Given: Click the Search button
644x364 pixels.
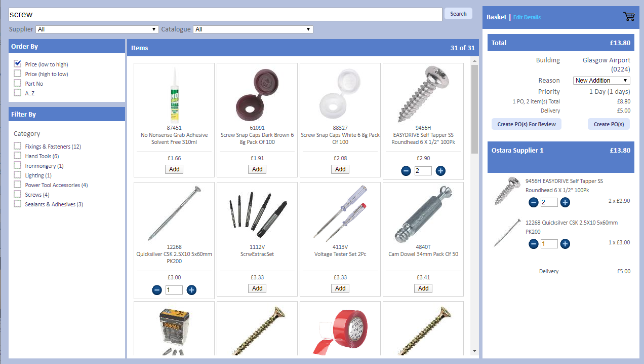Looking at the screenshot, I should [x=458, y=14].
